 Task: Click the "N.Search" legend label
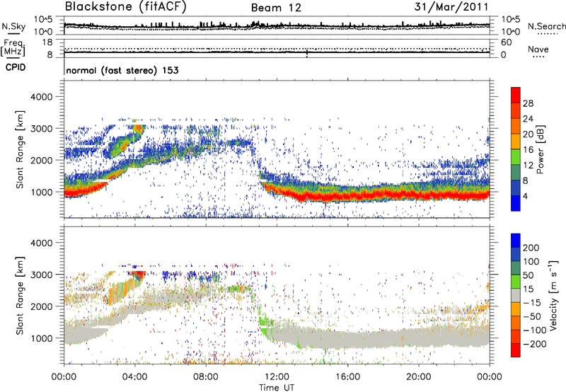(x=546, y=26)
